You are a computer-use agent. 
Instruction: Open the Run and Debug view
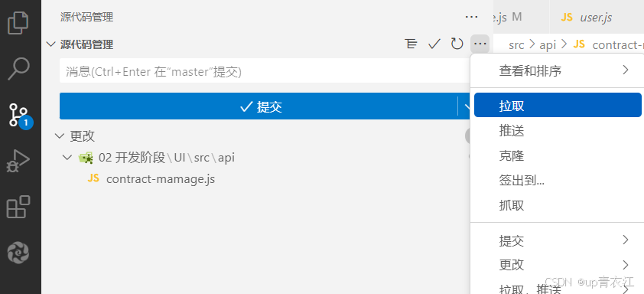click(19, 160)
